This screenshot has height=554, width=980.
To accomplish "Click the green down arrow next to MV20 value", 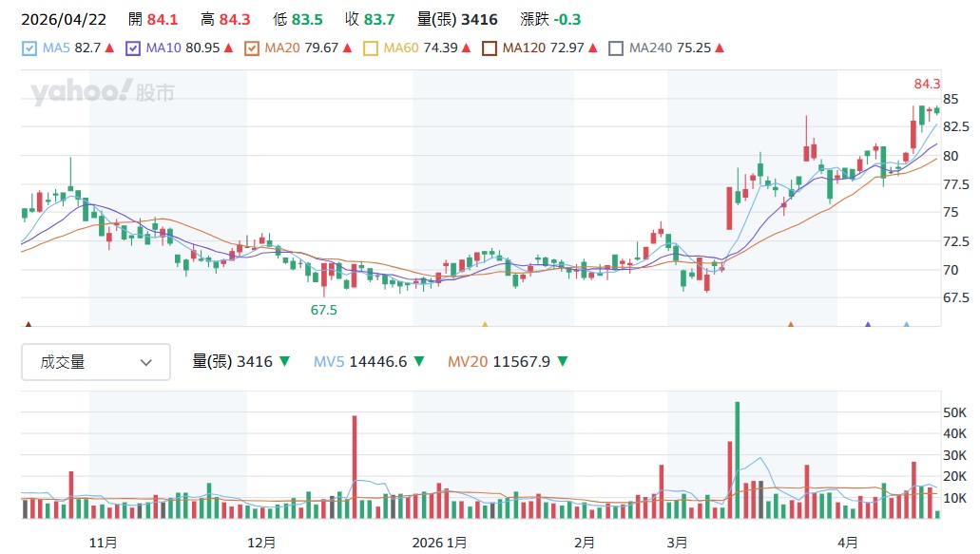I will click(x=563, y=362).
